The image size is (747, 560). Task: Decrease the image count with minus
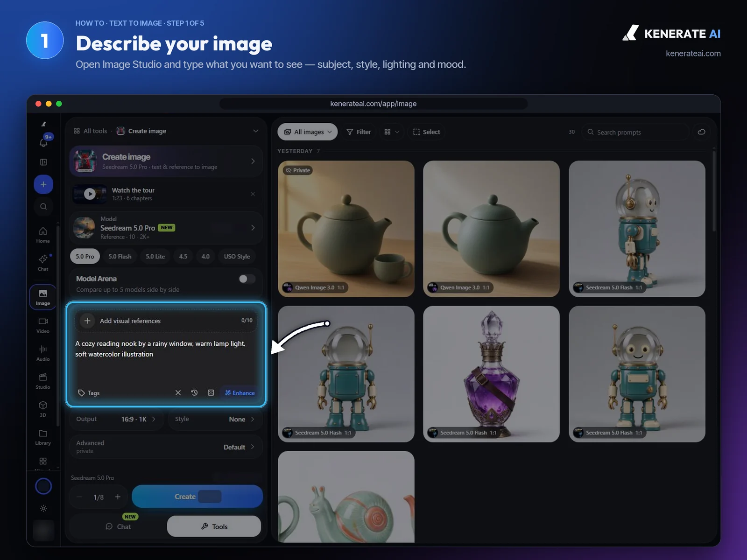coord(79,497)
